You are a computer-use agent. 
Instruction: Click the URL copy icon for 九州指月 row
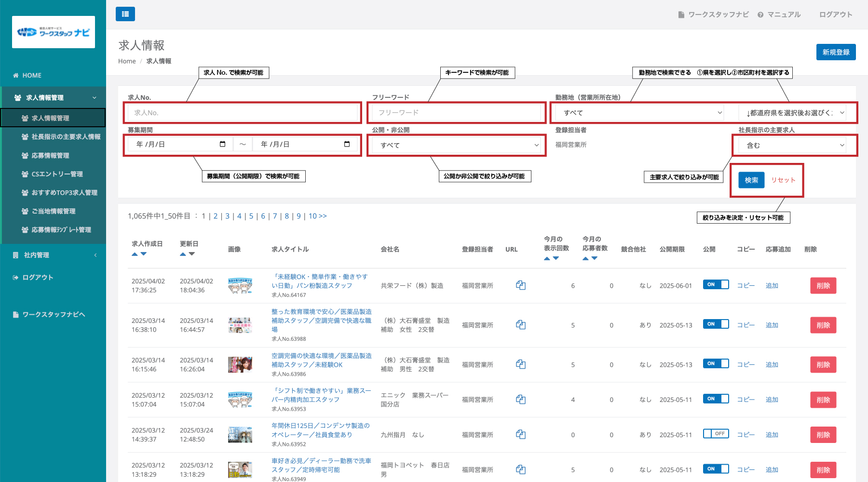520,434
